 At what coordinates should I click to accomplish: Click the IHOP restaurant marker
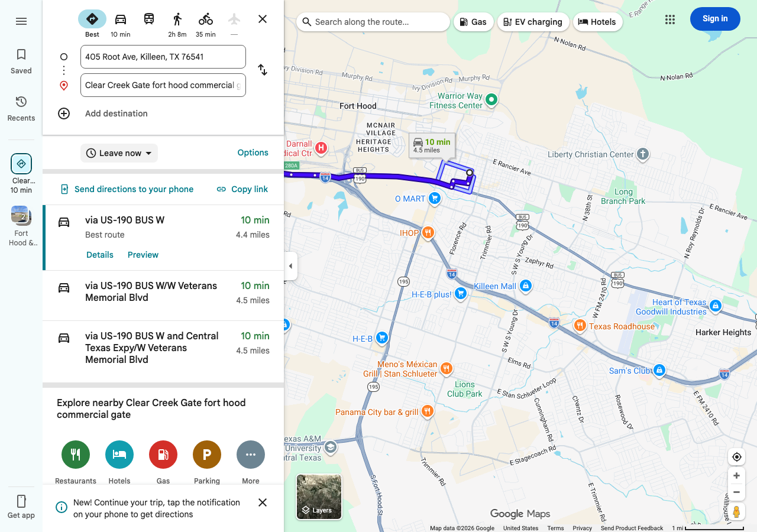click(x=428, y=233)
